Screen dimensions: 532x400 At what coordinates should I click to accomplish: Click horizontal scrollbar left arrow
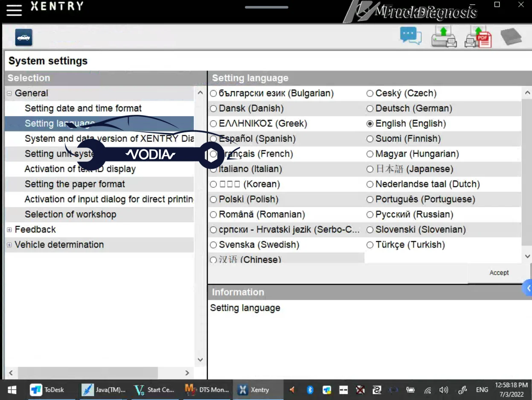point(11,373)
